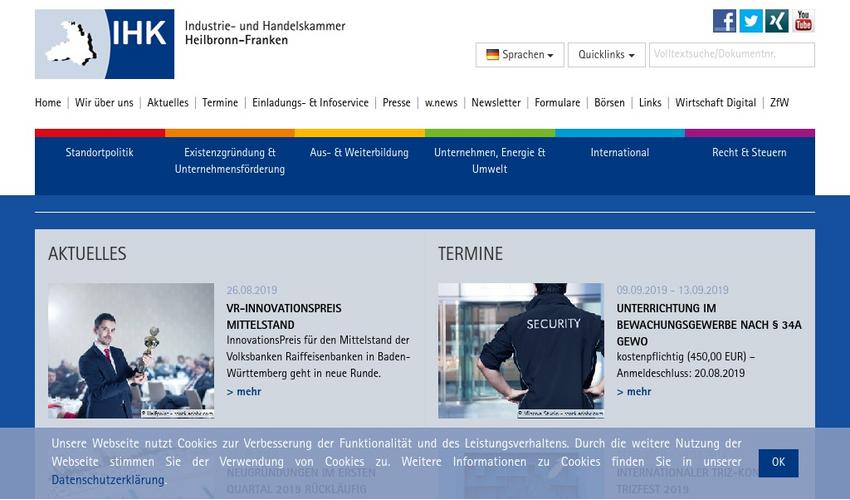
Task: Click the date 26.08.2019
Action: (252, 290)
